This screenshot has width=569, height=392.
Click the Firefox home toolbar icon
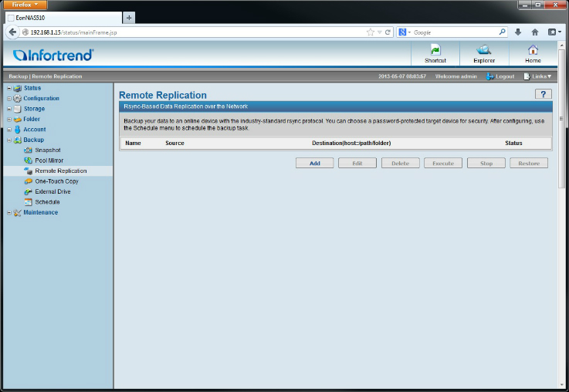tap(535, 32)
